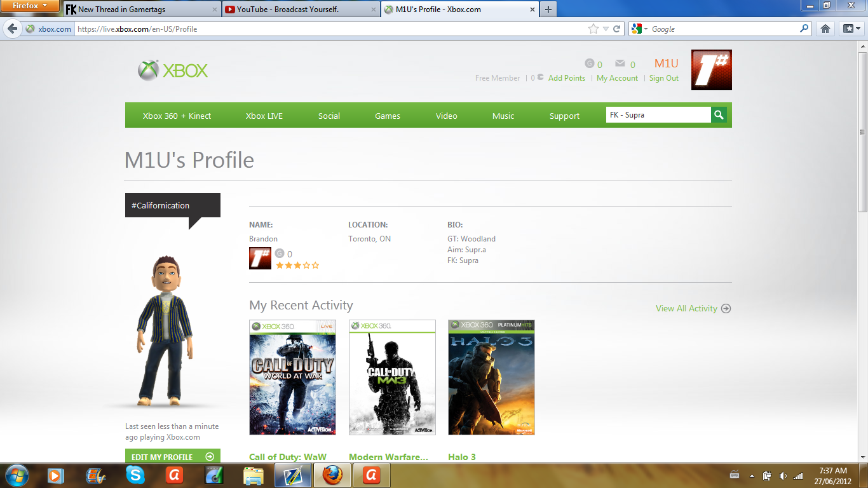Click the Firefox home button

point(825,29)
